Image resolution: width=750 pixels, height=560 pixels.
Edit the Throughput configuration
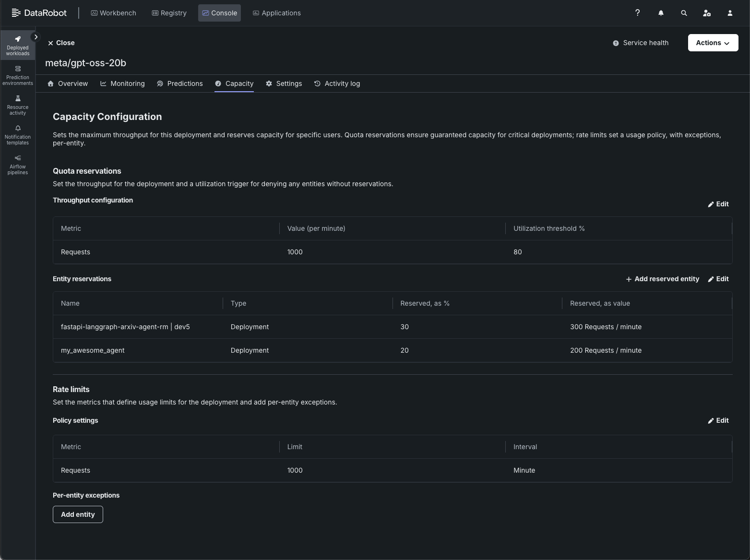[x=718, y=204]
